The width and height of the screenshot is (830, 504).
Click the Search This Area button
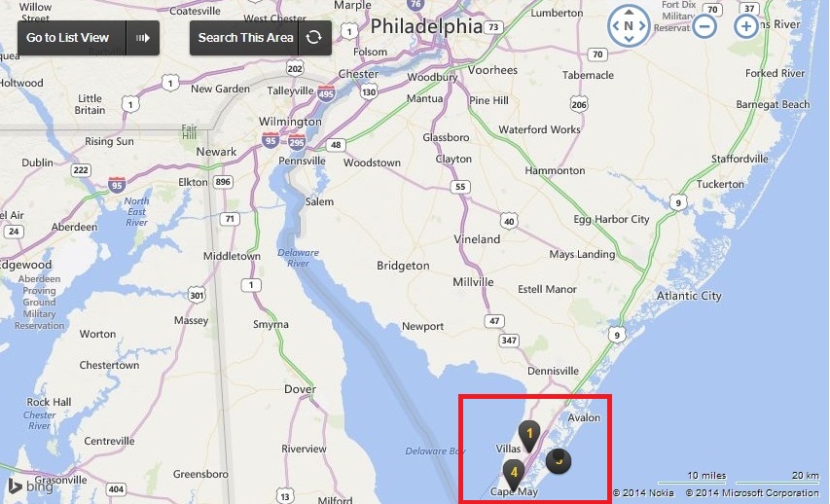click(245, 38)
